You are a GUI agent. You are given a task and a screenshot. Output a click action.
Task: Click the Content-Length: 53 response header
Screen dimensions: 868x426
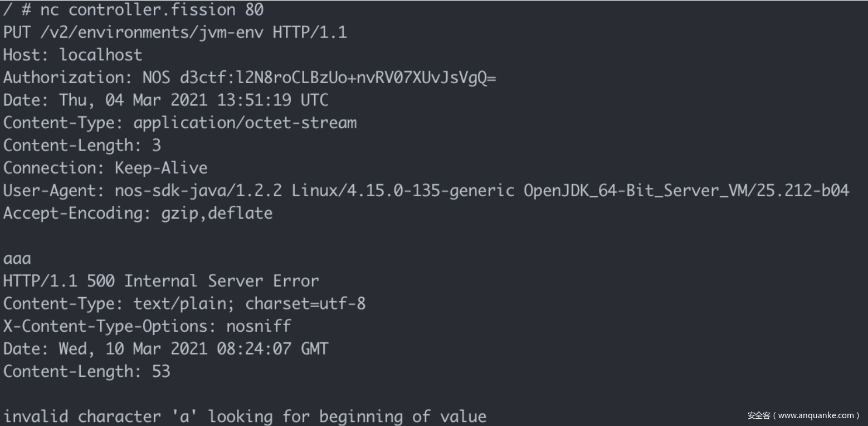point(86,371)
